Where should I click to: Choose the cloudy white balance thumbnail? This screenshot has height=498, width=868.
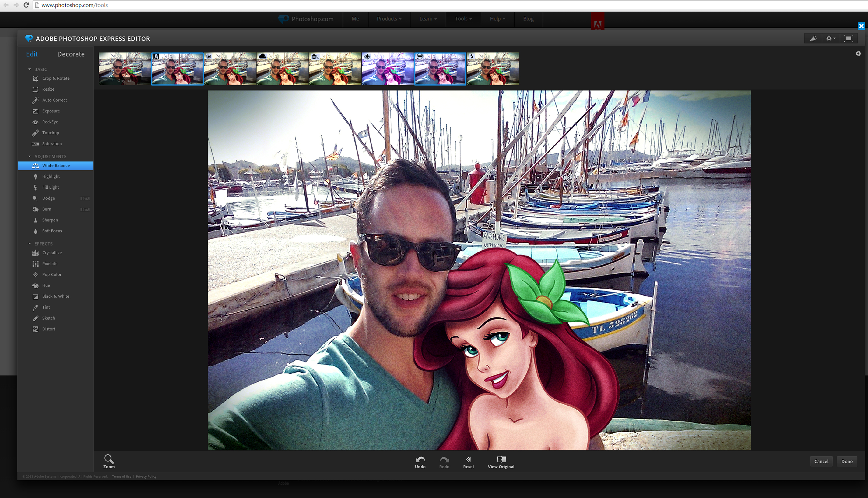click(282, 69)
